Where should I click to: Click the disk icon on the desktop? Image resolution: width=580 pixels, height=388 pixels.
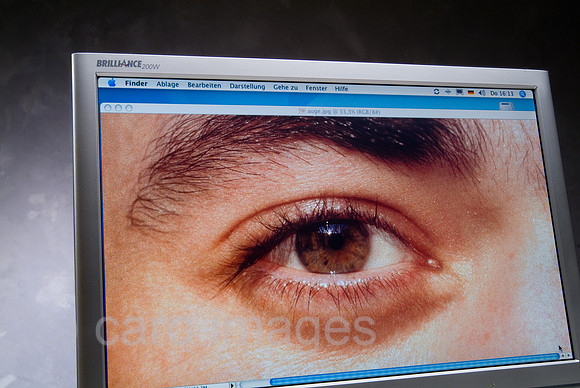click(x=506, y=107)
